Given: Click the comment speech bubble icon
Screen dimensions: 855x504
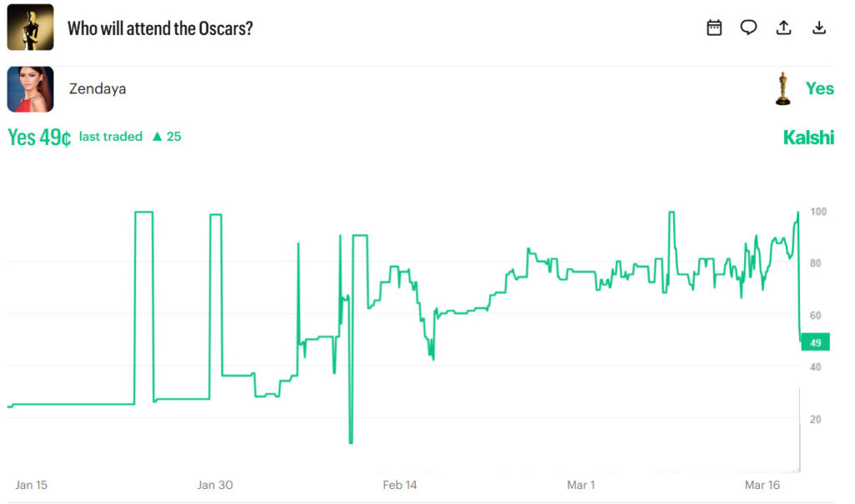Looking at the screenshot, I should 749,28.
